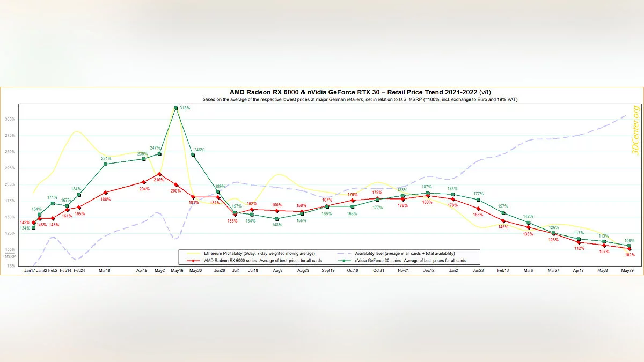Click the AMD Radeon RX 6000 series legend entry
The width and height of the screenshot is (644, 362).
click(253, 260)
